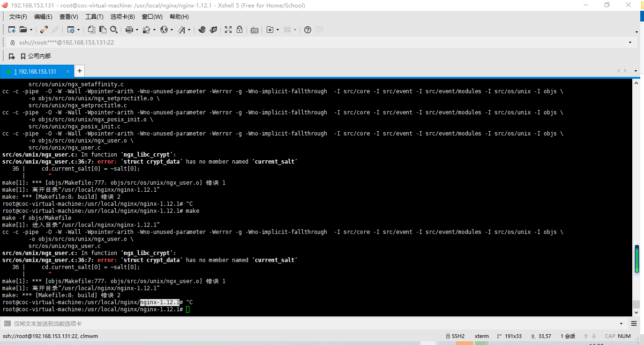Open the compose bar hamburger menu
The height and width of the screenshot is (345, 644).
coord(634,323)
